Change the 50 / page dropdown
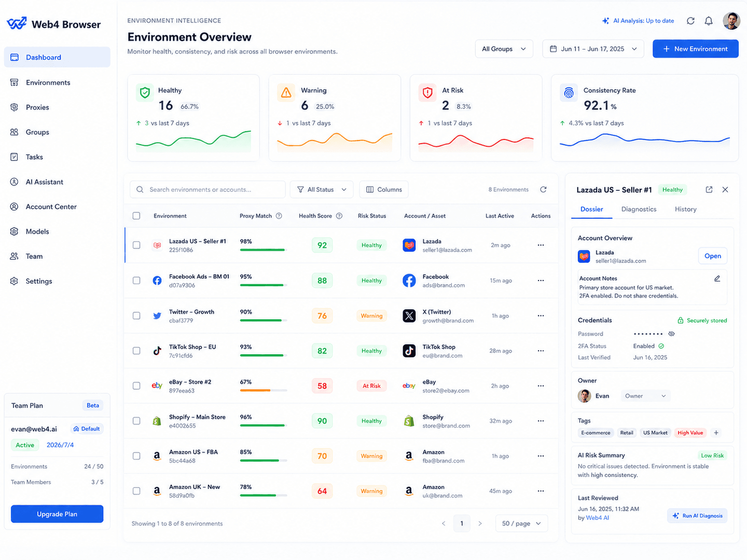The width and height of the screenshot is (747, 560). point(521,524)
